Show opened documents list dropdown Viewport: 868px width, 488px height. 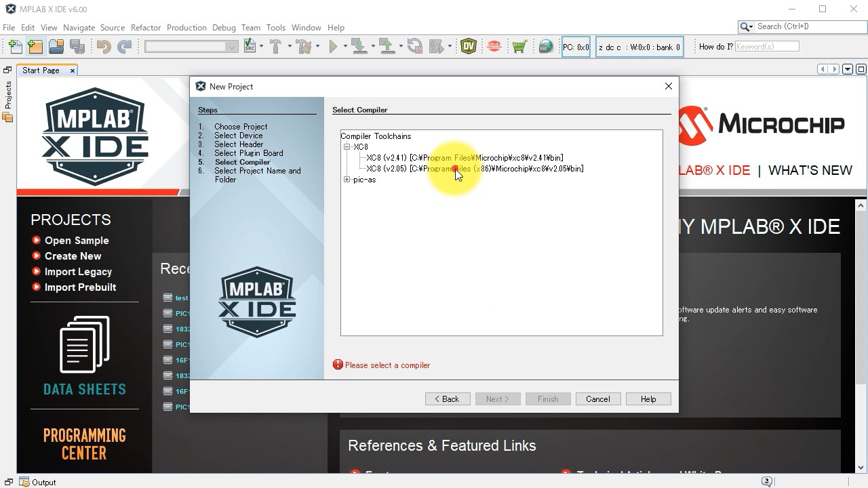[848, 69]
